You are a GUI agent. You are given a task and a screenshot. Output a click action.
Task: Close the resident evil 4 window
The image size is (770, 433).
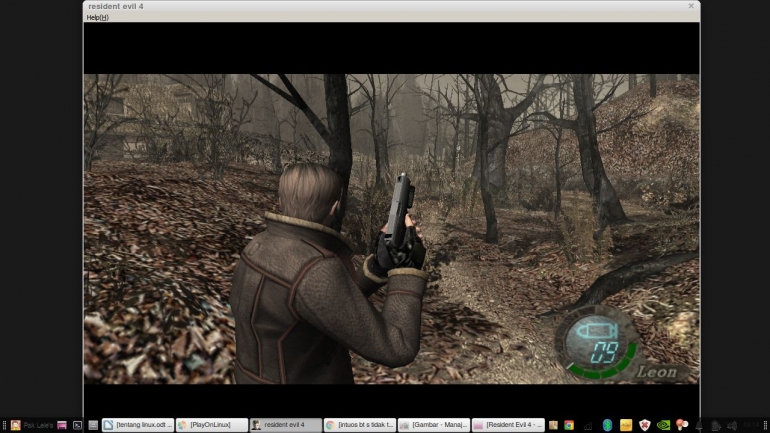click(691, 6)
